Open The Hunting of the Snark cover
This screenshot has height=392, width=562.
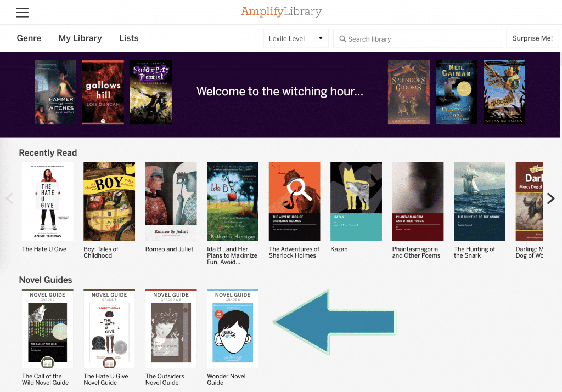[x=480, y=202]
